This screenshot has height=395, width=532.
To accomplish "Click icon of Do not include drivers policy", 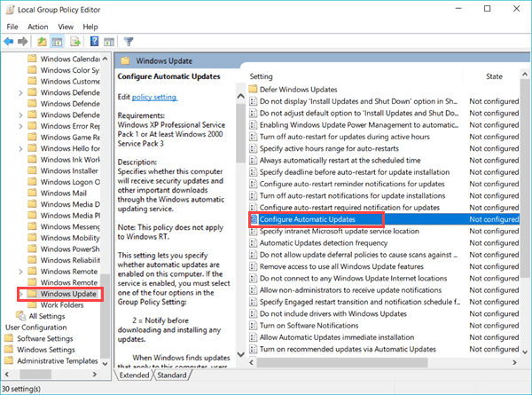I will tap(253, 313).
